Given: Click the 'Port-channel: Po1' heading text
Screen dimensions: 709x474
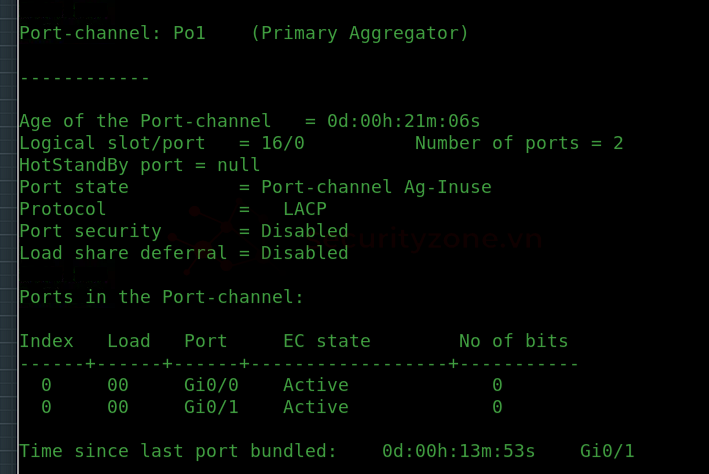Looking at the screenshot, I should [x=113, y=33].
